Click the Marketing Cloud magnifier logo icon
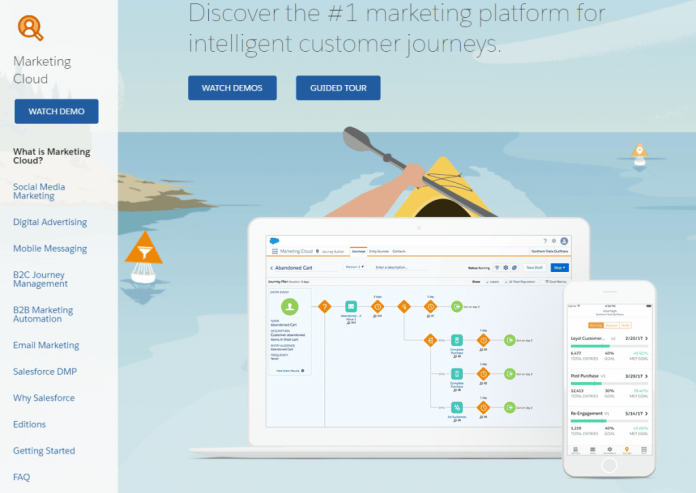Screen dimensions: 696x493 (x=31, y=27)
